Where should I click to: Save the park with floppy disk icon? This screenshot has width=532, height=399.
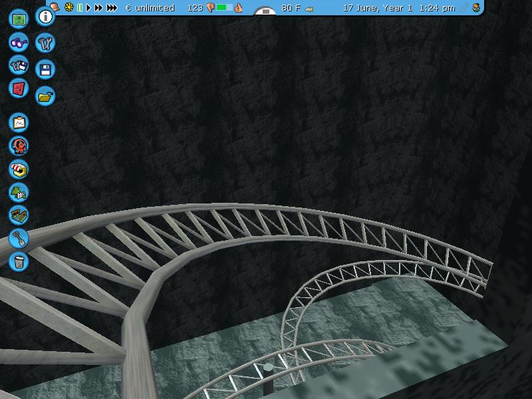pyautogui.click(x=45, y=70)
